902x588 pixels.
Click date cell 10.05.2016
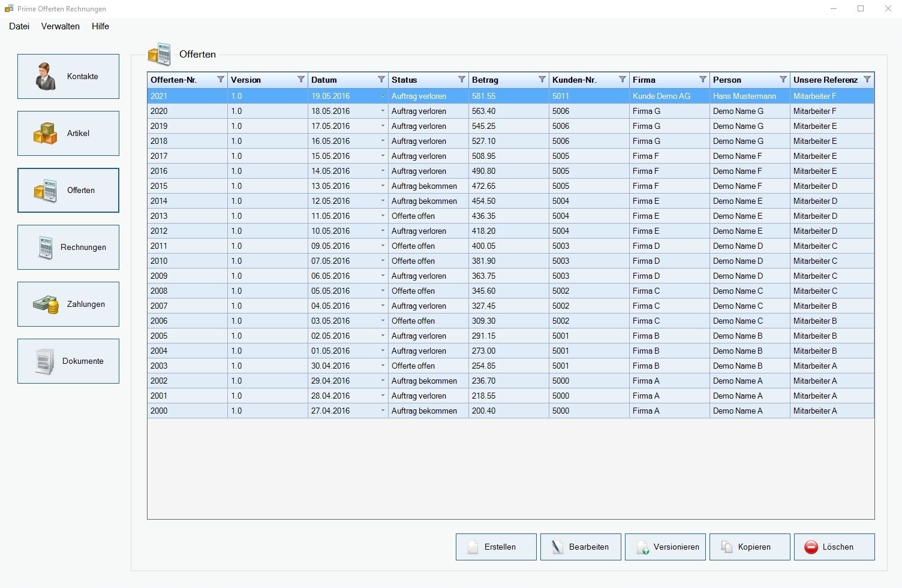click(348, 231)
